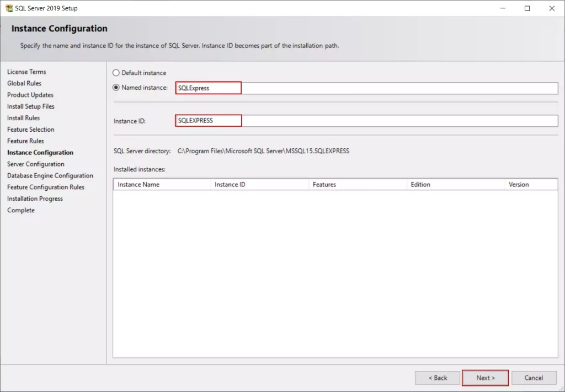Open Database Engine Configuration step
Screen dimensions: 565x392
click(50, 176)
